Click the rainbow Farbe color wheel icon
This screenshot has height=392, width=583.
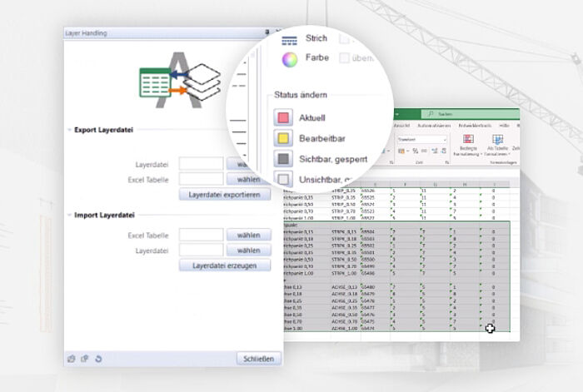[x=289, y=59]
